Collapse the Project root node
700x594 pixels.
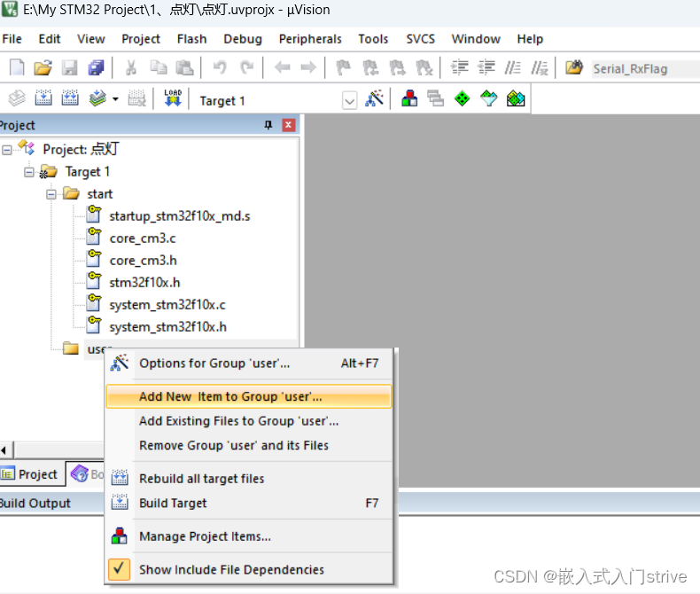point(7,150)
